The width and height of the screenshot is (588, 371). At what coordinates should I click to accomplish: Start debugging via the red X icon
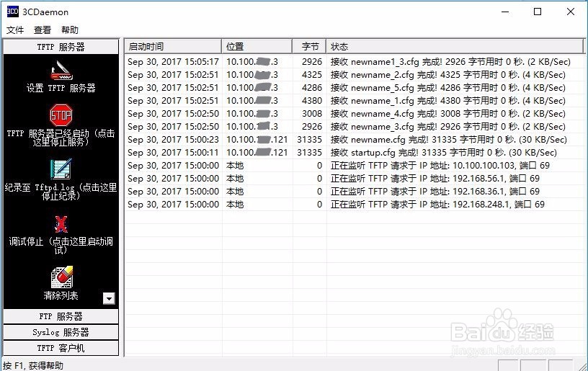pos(61,225)
